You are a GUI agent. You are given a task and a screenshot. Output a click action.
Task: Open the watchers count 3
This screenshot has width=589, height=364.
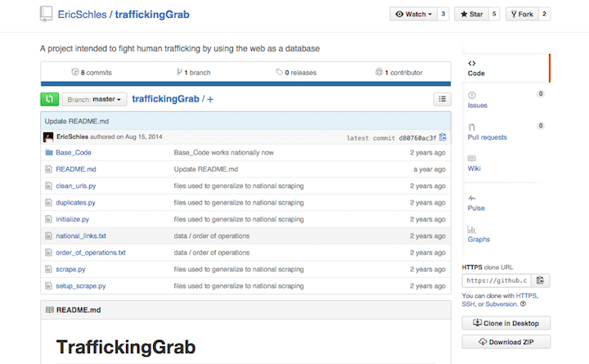pos(443,14)
